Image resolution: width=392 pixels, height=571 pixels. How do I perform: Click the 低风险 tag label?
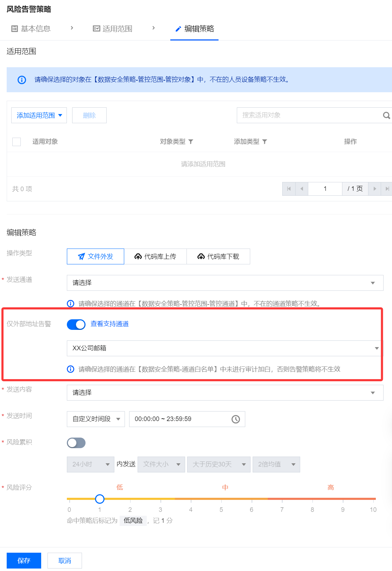point(133,521)
